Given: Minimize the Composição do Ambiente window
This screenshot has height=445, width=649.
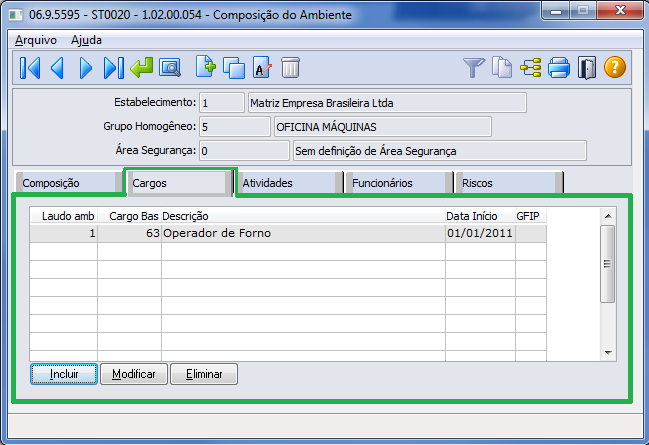Looking at the screenshot, I should click(556, 11).
